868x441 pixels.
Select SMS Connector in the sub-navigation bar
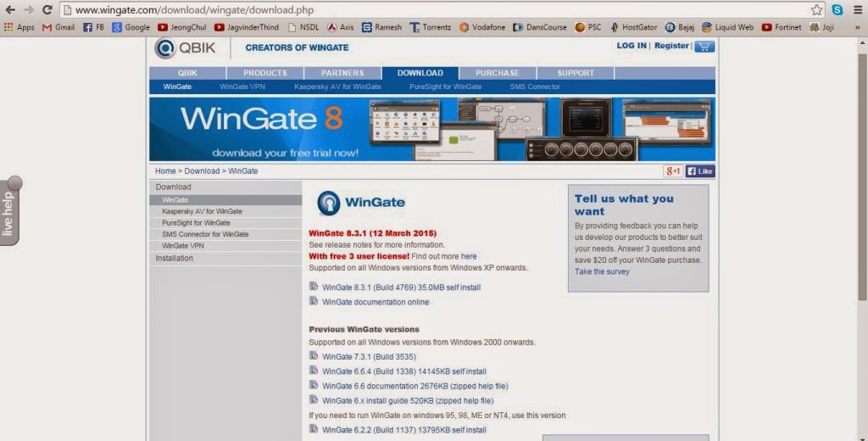click(536, 87)
